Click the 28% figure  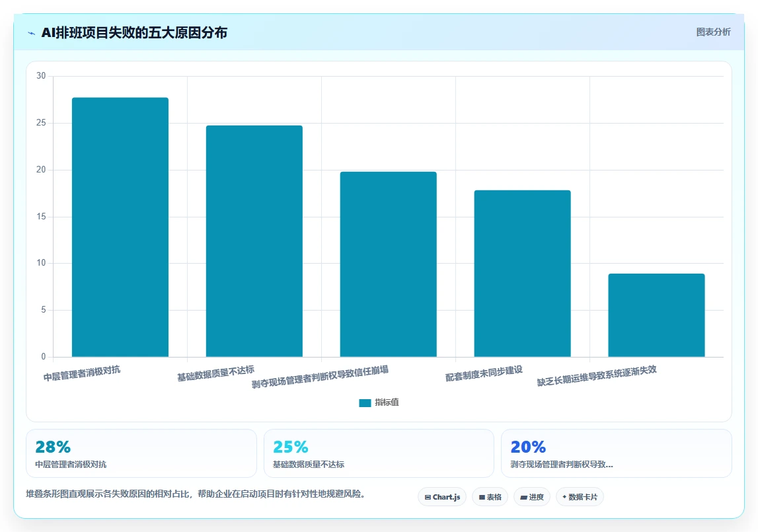tap(53, 447)
